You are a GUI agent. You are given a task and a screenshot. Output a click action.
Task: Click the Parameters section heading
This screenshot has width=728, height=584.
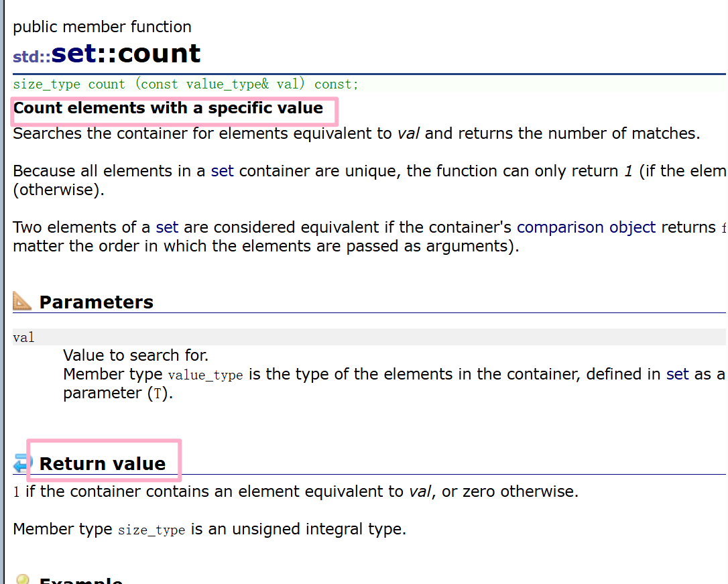[96, 302]
